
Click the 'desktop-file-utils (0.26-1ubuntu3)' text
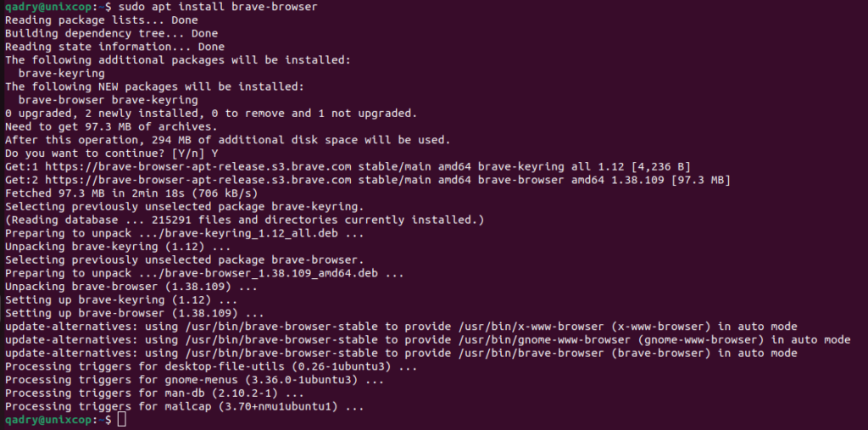[x=278, y=366]
